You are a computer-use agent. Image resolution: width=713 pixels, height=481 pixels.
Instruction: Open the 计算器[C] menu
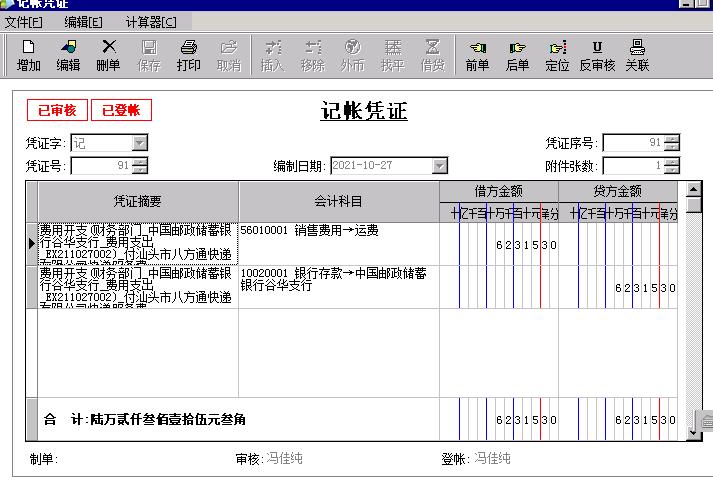[x=151, y=21]
